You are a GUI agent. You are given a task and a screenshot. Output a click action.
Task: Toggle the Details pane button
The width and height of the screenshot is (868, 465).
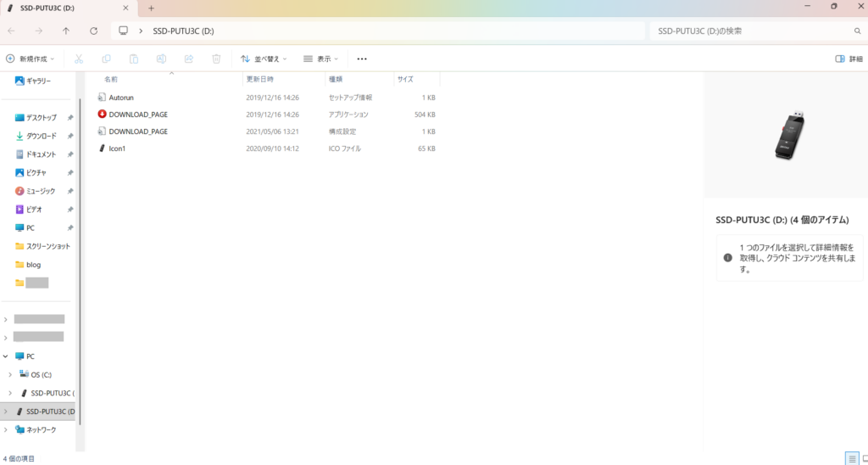849,59
